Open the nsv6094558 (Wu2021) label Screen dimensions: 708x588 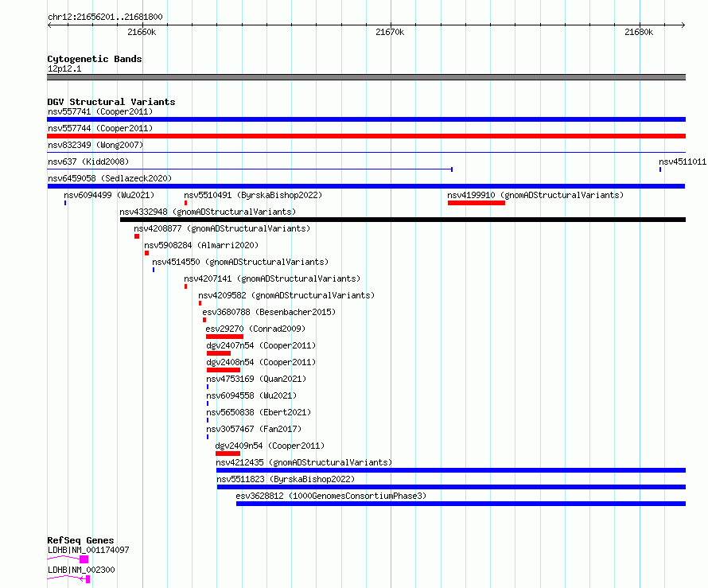251,395
